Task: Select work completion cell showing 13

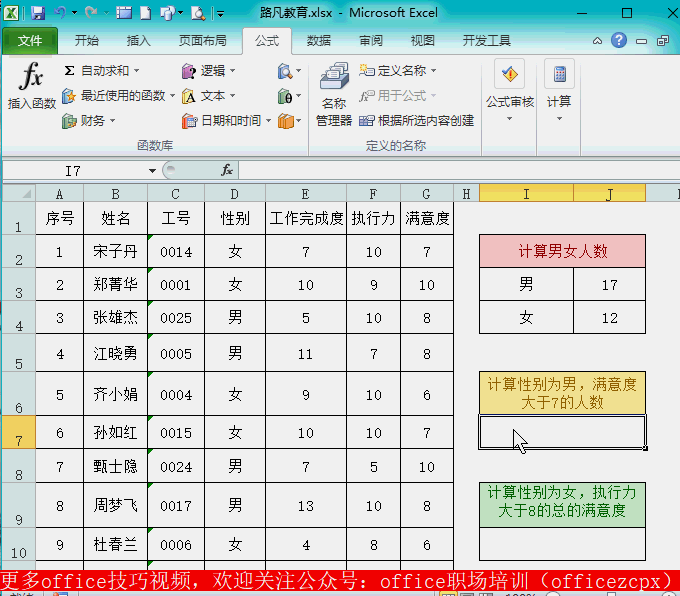Action: [x=306, y=505]
